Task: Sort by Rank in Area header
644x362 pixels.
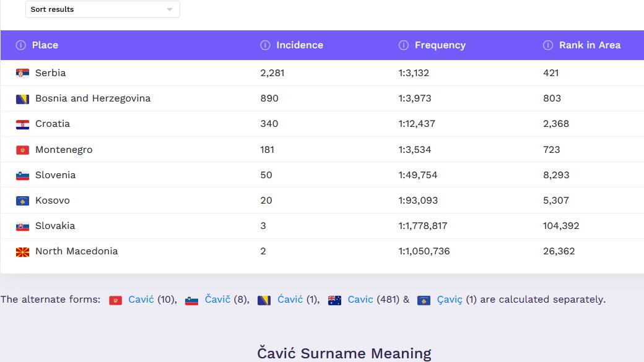Action: (x=590, y=45)
